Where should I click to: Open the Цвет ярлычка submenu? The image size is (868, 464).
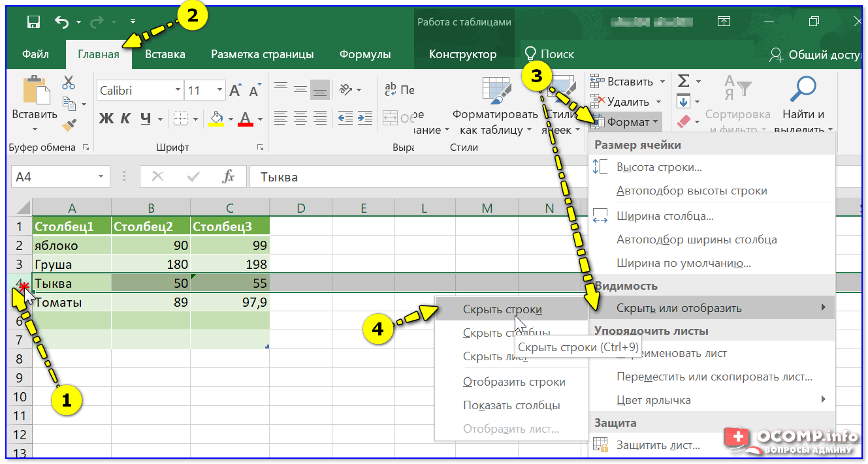(x=712, y=399)
